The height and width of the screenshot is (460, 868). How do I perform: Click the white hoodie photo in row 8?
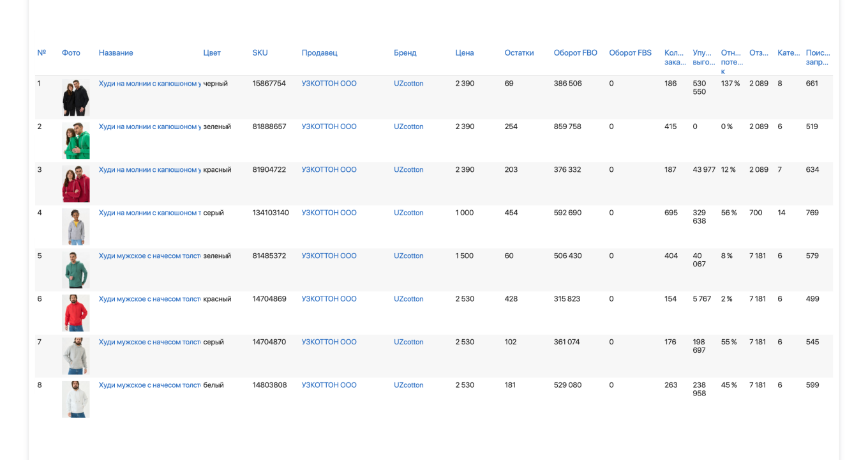[x=75, y=399]
